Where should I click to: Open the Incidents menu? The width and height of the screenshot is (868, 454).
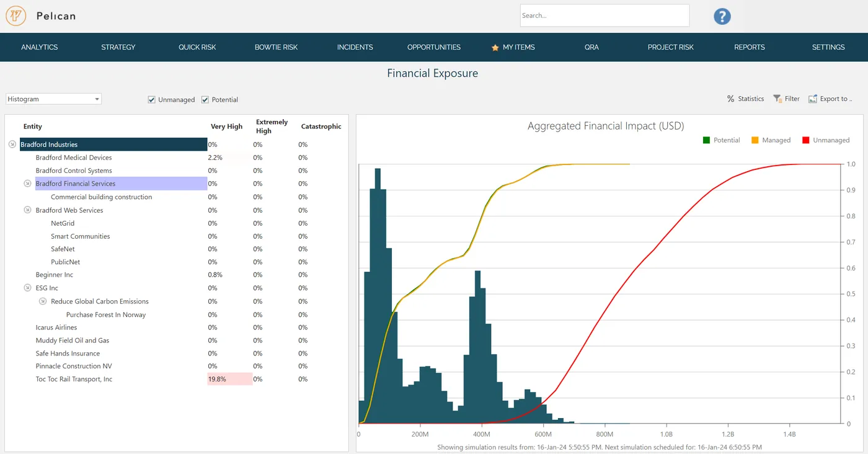tap(355, 47)
